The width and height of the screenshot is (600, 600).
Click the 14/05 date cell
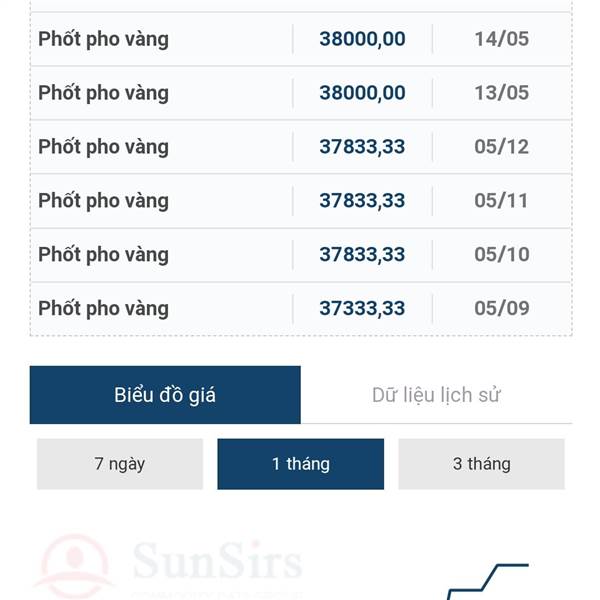(502, 39)
